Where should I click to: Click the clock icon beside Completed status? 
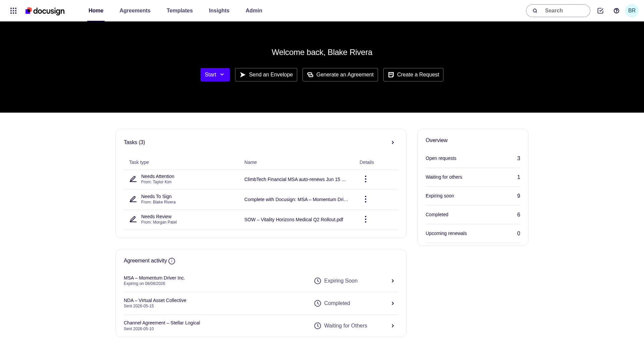pyautogui.click(x=318, y=303)
